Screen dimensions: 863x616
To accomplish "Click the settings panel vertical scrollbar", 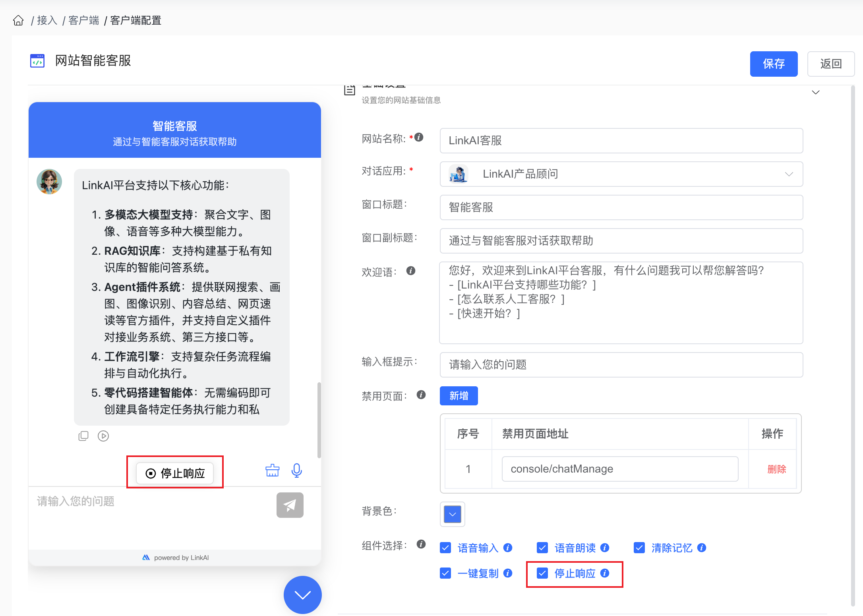I will coord(853,346).
